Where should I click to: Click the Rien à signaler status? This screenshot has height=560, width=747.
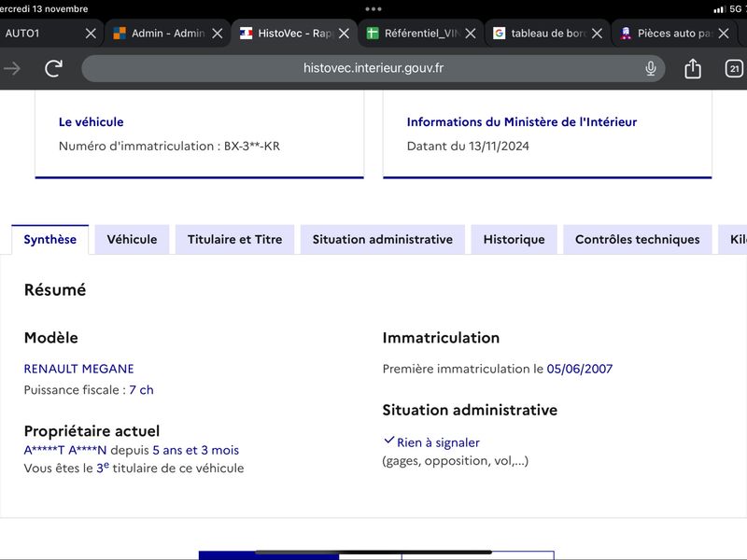tap(438, 442)
